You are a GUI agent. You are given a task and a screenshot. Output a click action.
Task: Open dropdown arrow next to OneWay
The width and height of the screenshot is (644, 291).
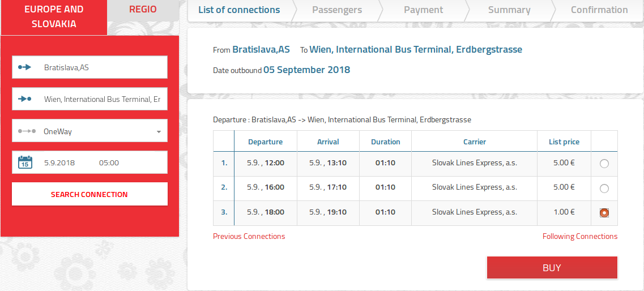(x=159, y=132)
